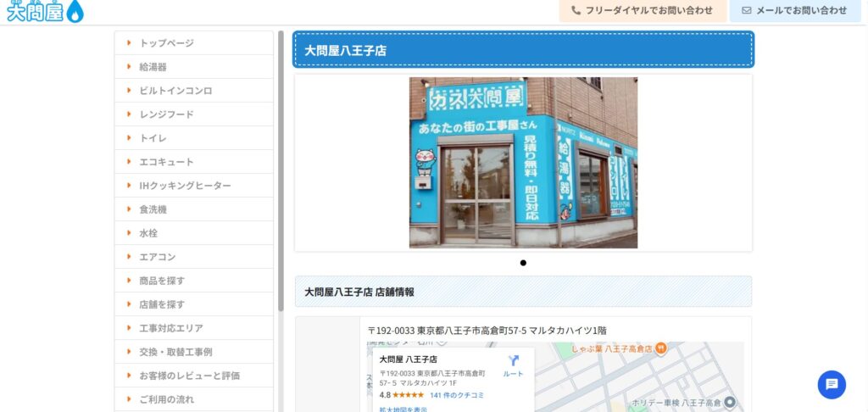Click the ルート directions icon on map
The height and width of the screenshot is (412, 868).
513,361
